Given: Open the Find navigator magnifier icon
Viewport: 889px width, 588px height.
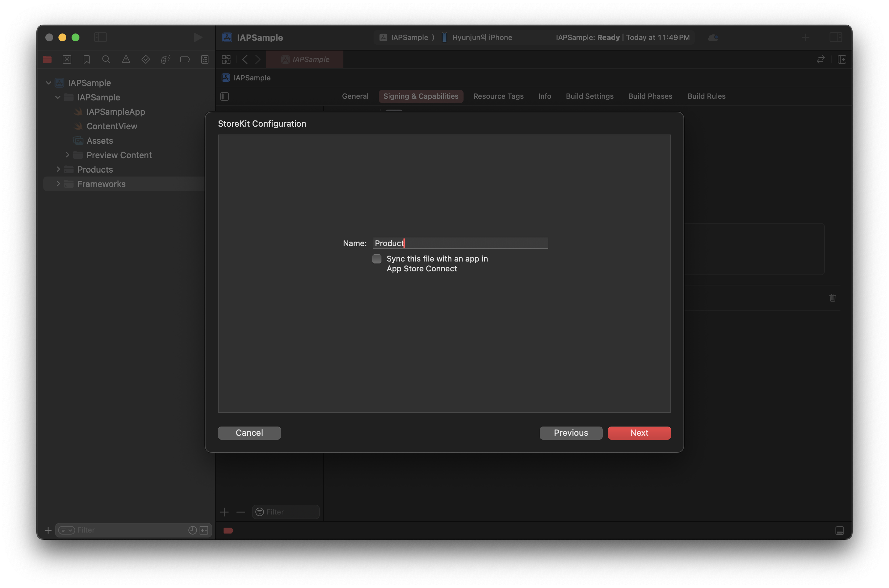Looking at the screenshot, I should [x=106, y=59].
